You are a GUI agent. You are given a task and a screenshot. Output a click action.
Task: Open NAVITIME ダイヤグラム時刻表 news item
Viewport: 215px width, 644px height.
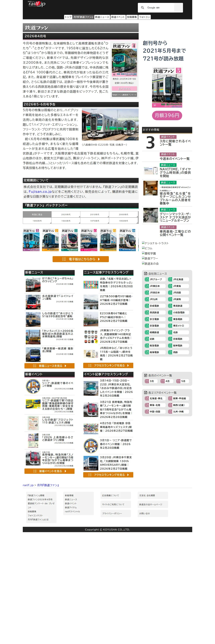(x=175, y=173)
